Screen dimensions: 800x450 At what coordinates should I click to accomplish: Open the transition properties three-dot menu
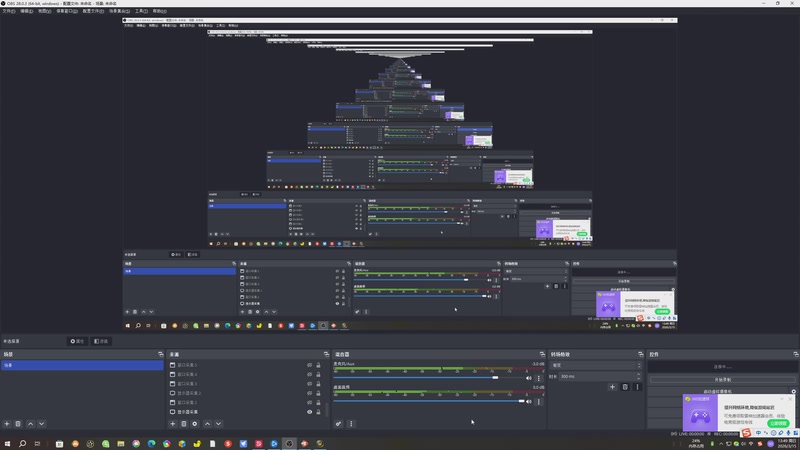click(637, 387)
